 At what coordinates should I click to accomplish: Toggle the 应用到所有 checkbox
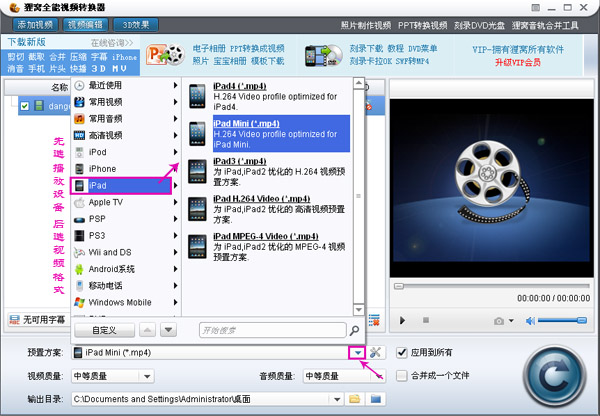401,352
